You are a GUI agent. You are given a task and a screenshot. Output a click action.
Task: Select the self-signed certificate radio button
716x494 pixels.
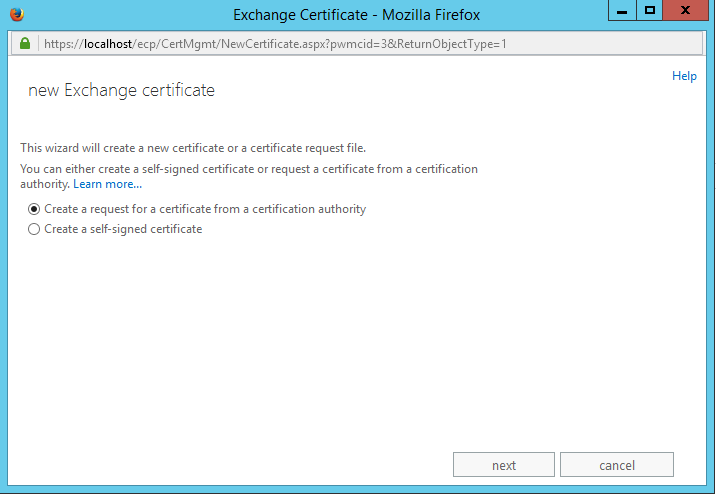pyautogui.click(x=35, y=229)
